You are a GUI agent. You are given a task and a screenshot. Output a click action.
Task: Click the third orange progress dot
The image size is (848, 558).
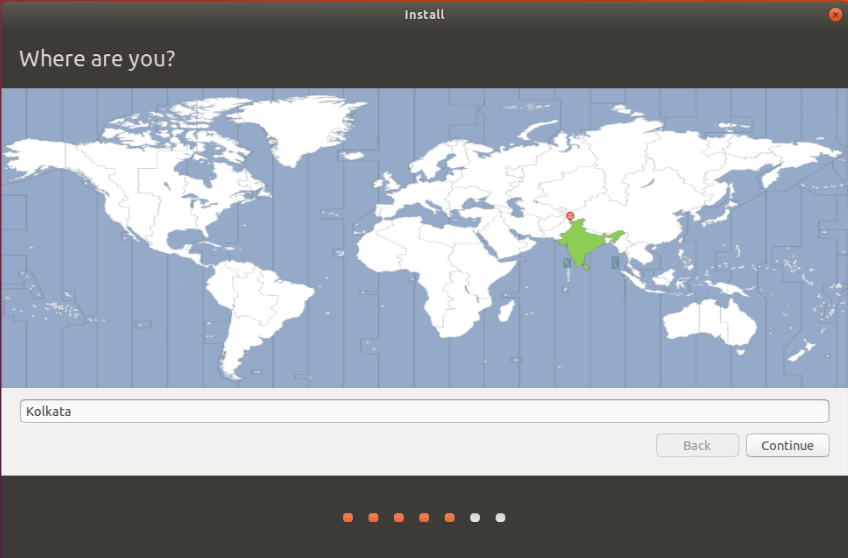(399, 517)
